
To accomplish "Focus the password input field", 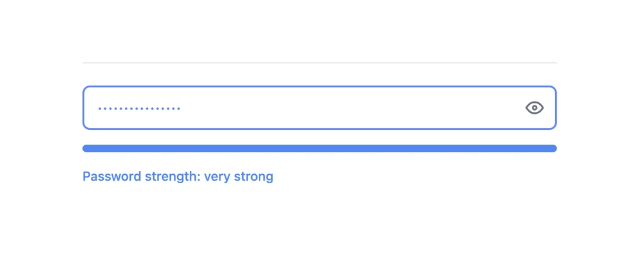I will pos(319,108).
